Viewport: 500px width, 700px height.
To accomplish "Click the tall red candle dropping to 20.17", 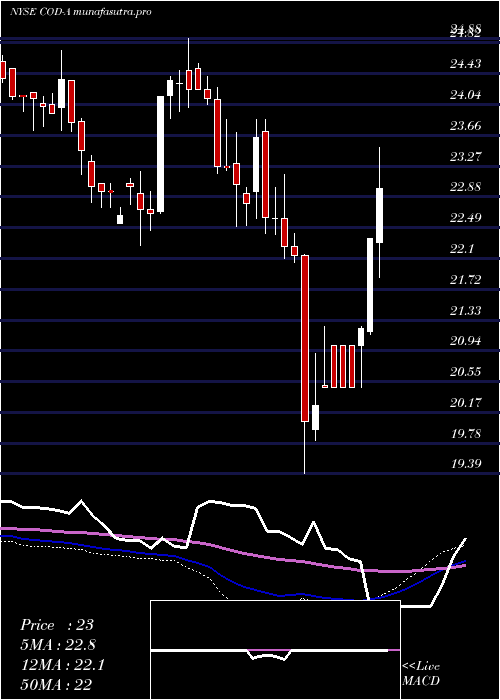I will pyautogui.click(x=305, y=338).
